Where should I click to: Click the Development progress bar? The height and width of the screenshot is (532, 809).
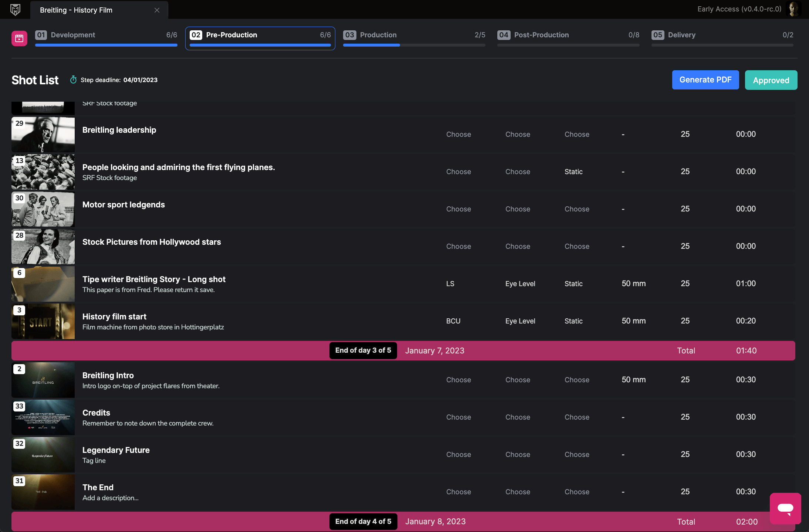pos(106,45)
